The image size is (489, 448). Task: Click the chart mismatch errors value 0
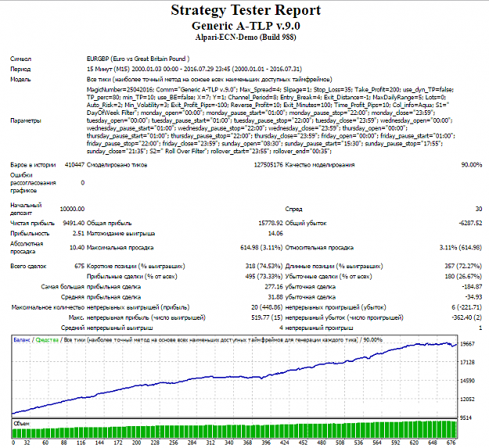(x=83, y=183)
